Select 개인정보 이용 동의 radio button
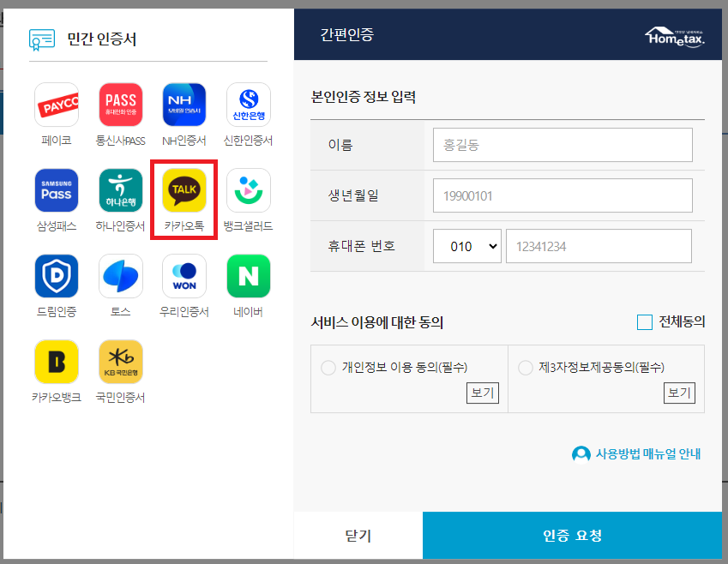Image resolution: width=728 pixels, height=564 pixels. pos(328,368)
